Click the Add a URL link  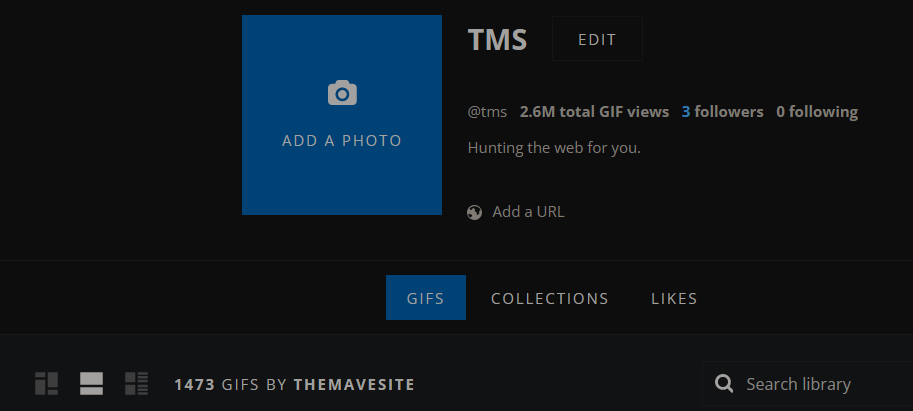[x=528, y=212]
